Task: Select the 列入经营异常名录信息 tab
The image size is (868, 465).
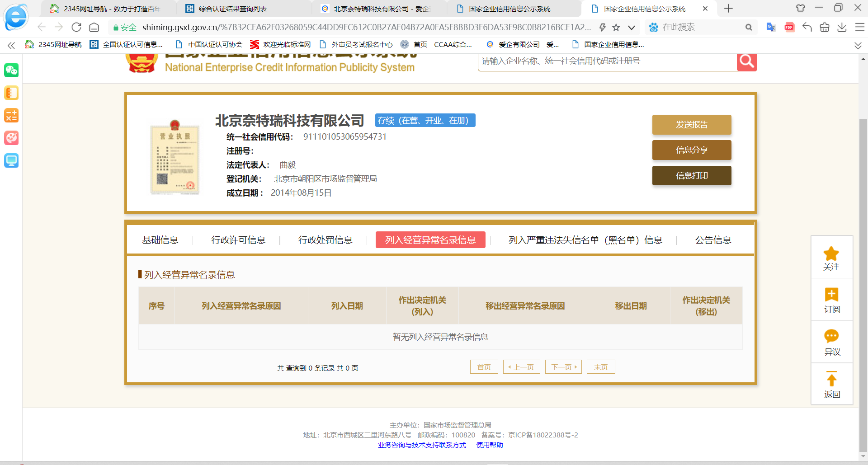Action: coord(430,240)
